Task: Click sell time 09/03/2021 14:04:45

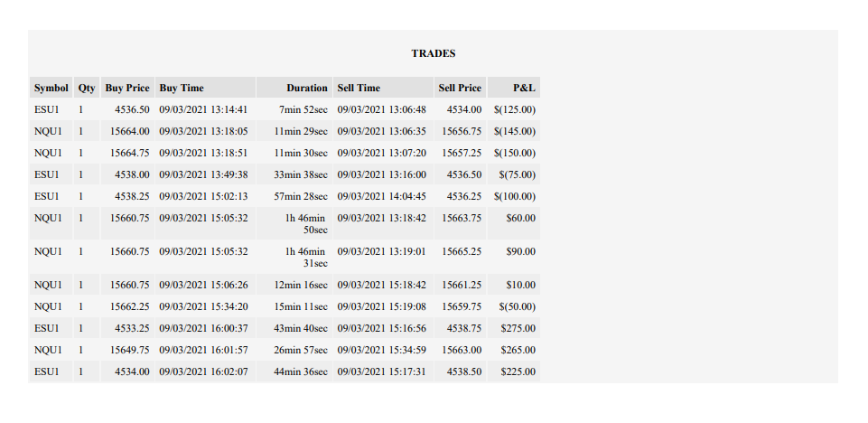Action: [x=383, y=196]
